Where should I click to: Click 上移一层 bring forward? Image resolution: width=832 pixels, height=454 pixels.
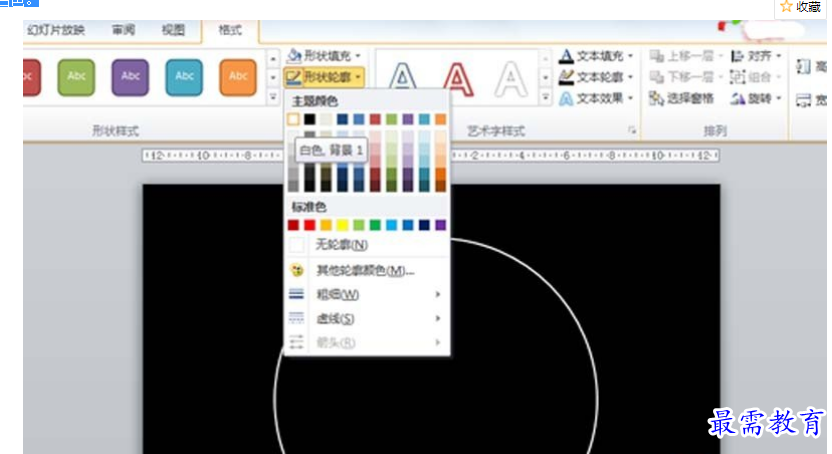[686, 56]
